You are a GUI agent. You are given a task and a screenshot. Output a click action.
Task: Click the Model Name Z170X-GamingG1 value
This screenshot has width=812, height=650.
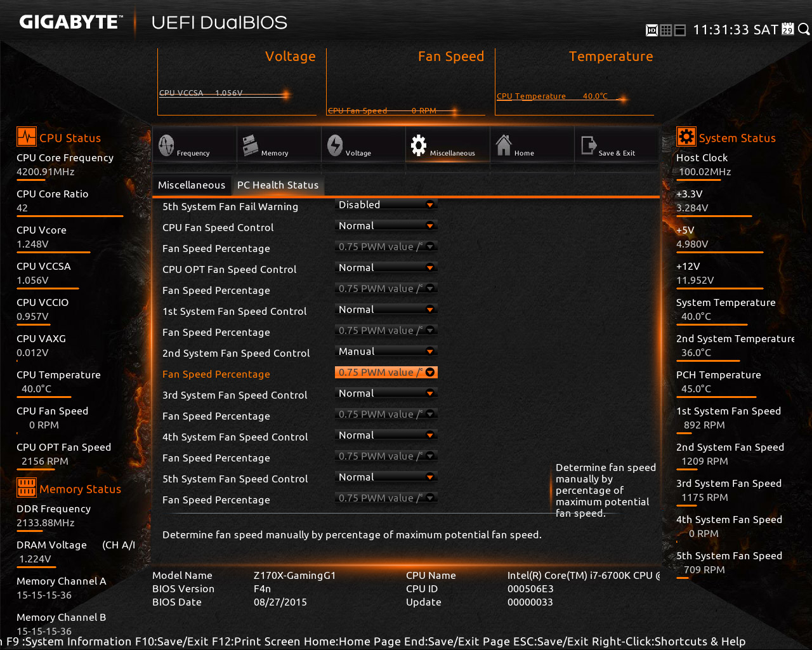pos(294,575)
